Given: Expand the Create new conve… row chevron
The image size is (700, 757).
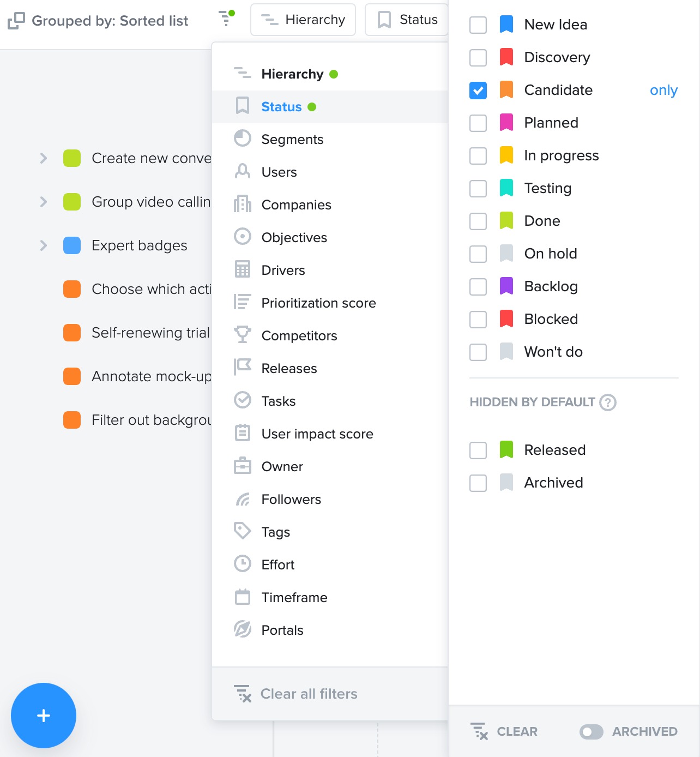Looking at the screenshot, I should 44,158.
